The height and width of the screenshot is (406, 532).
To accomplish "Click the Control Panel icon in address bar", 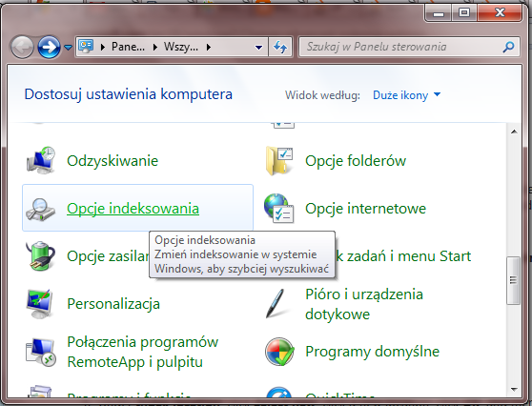I will point(86,47).
